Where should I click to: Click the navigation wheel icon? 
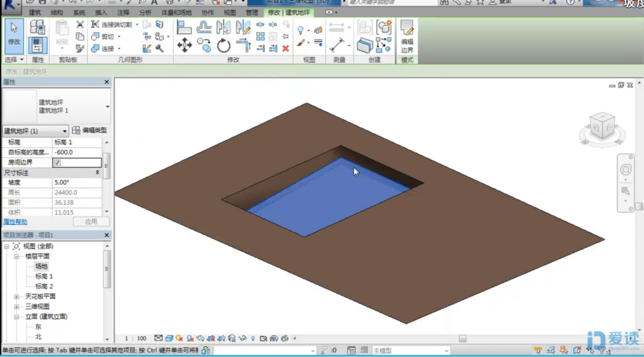[625, 169]
